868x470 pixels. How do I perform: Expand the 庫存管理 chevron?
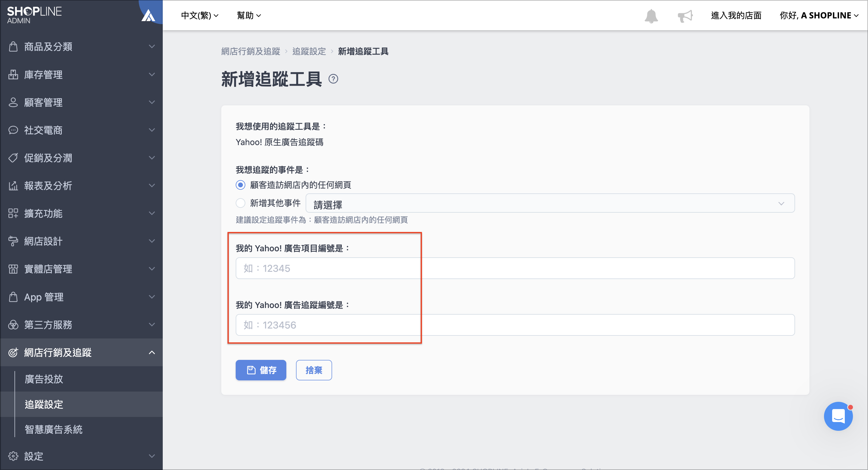point(152,75)
